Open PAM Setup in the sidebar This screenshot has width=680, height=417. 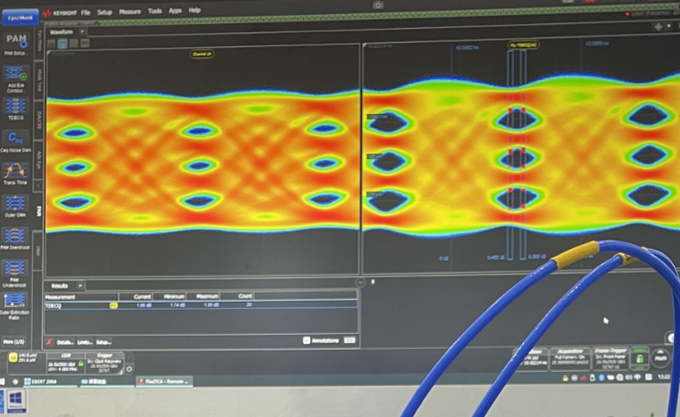click(16, 43)
